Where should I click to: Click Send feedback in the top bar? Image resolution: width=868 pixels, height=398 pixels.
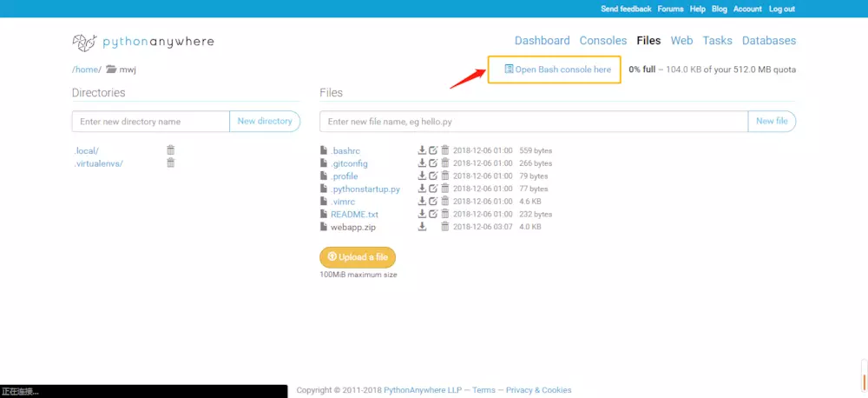click(626, 9)
